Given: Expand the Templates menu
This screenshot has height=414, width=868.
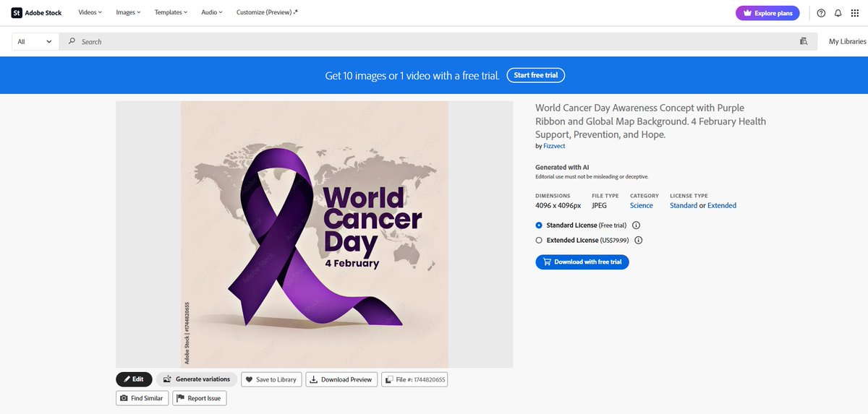Looking at the screenshot, I should coord(171,12).
